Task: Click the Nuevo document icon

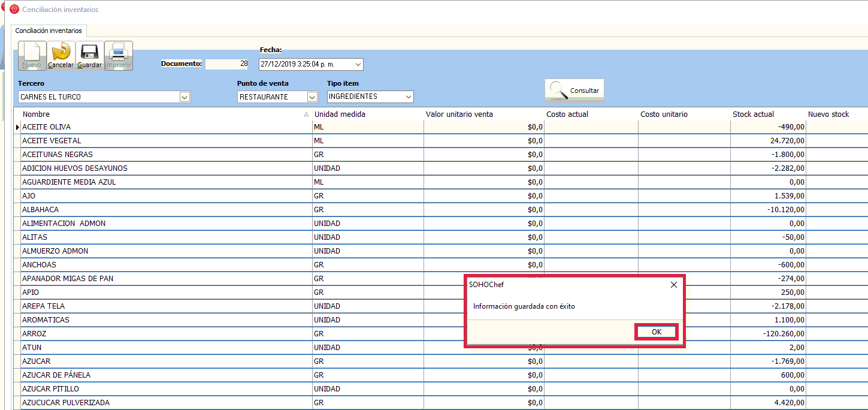Action: pos(32,55)
